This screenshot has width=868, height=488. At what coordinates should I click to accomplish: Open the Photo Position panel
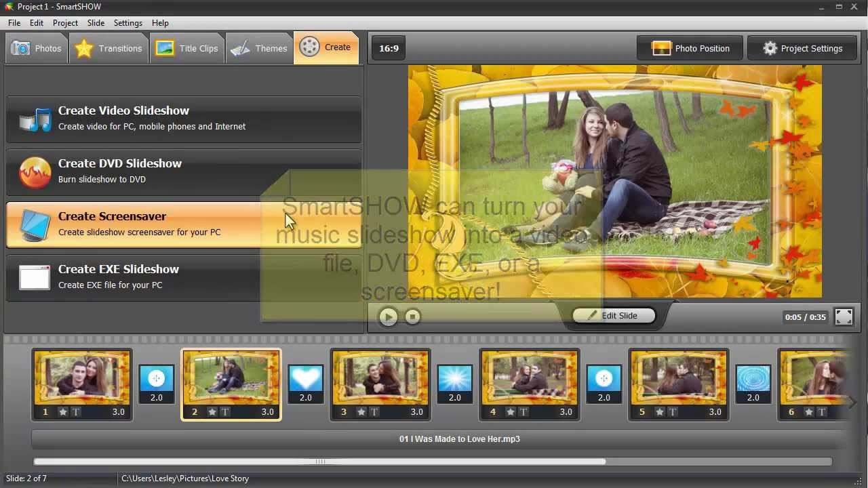point(689,48)
